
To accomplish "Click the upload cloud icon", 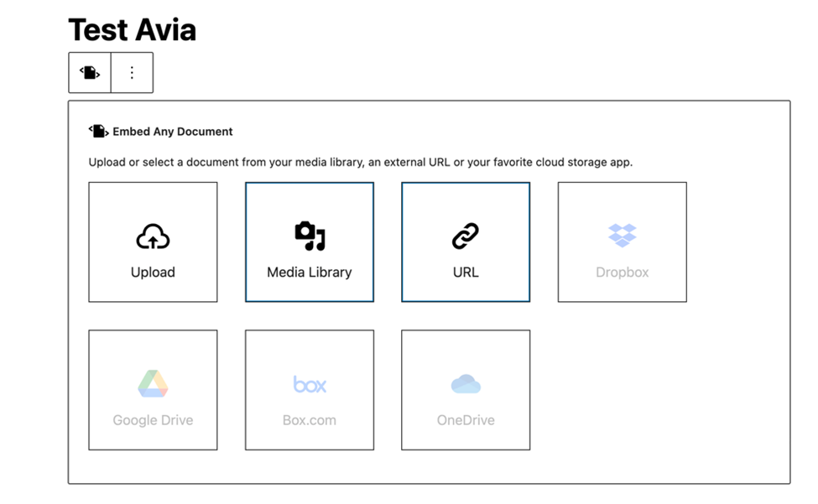I will [x=153, y=237].
